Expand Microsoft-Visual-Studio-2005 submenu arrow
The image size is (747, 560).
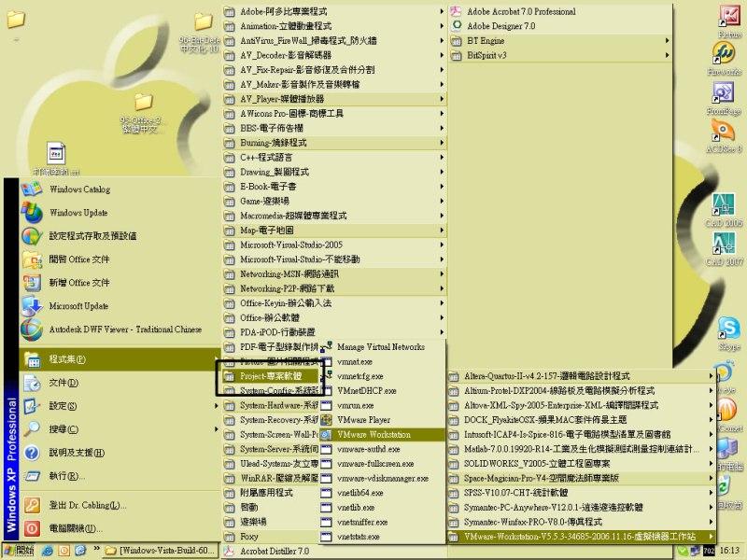point(442,245)
